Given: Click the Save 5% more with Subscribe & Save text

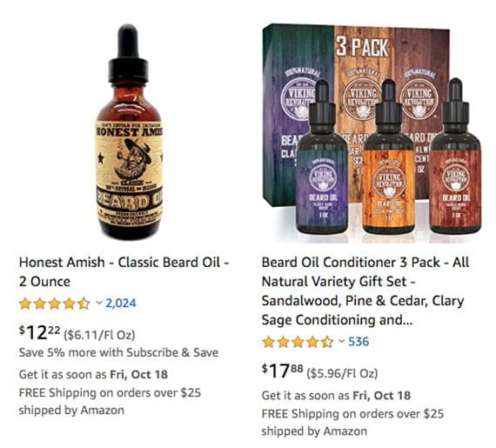Looking at the screenshot, I should (x=118, y=352).
